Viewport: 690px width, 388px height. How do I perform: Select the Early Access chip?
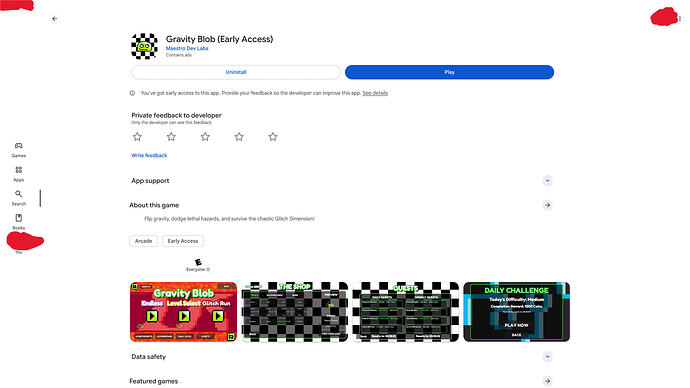click(183, 241)
